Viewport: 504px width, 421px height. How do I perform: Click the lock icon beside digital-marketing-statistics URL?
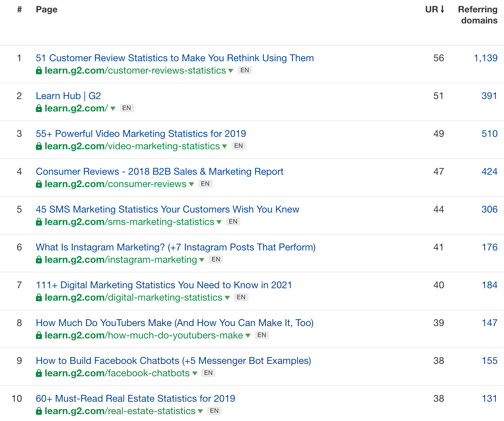(x=39, y=297)
